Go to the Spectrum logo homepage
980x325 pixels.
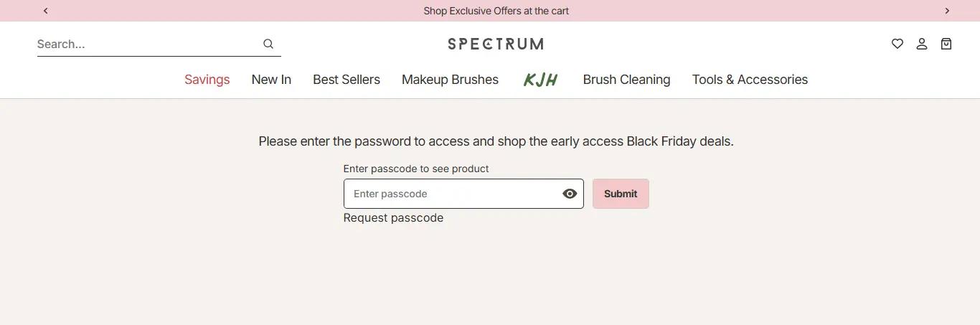pyautogui.click(x=495, y=44)
